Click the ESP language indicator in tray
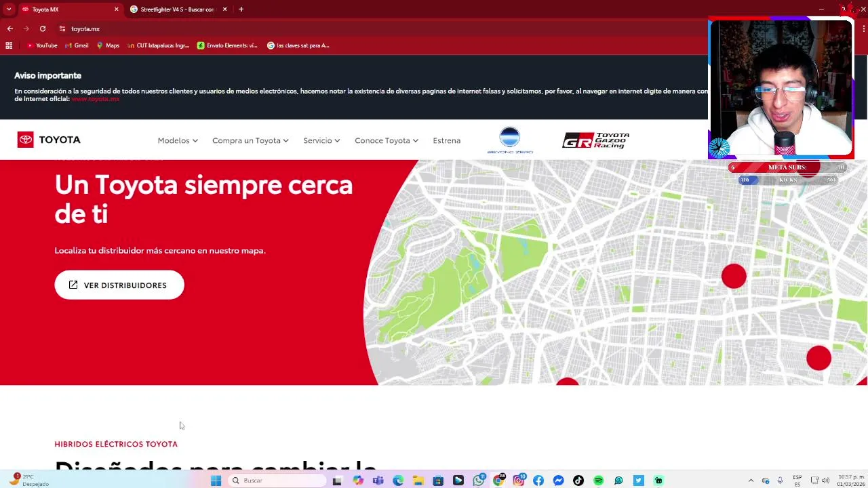The width and height of the screenshot is (868, 488). coord(797,481)
